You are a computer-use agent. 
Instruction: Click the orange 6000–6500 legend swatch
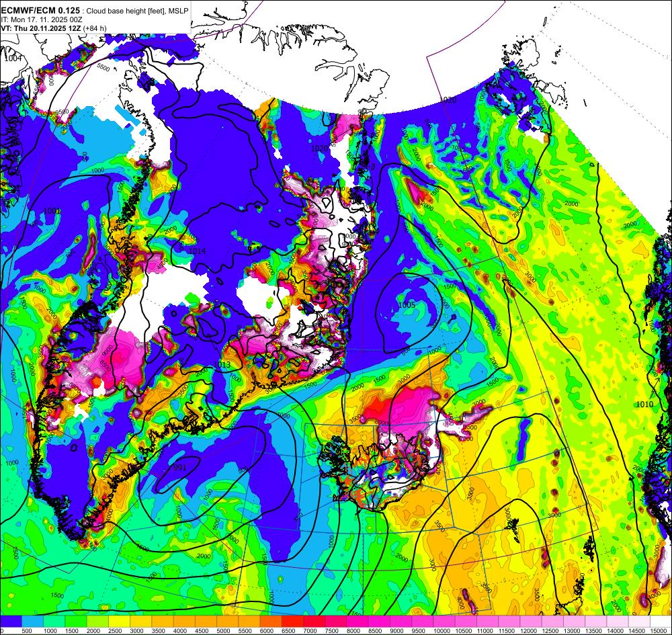[x=271, y=621]
